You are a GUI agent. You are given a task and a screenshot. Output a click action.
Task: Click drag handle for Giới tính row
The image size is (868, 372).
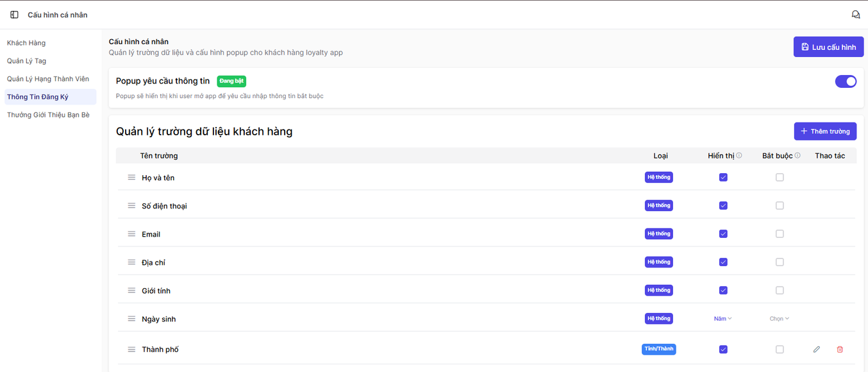[131, 291]
